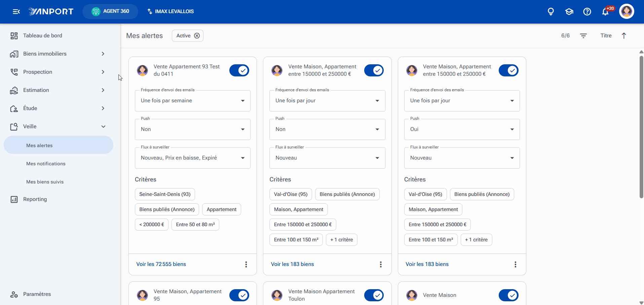
Task: Open the three-dot menu of the second 183 biens card
Action: tap(381, 264)
